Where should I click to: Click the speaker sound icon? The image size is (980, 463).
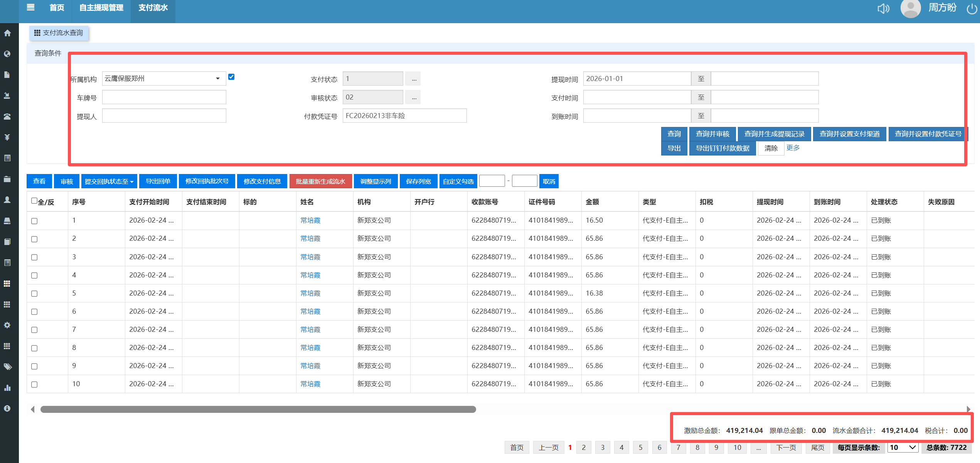point(883,8)
